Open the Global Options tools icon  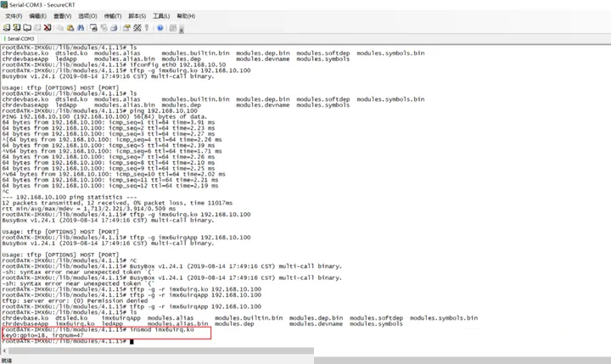[137, 28]
